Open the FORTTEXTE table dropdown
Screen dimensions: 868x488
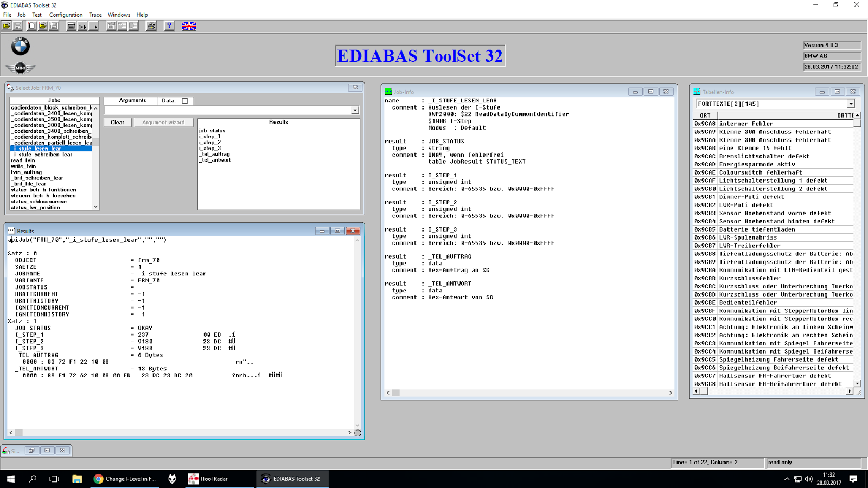coord(851,104)
